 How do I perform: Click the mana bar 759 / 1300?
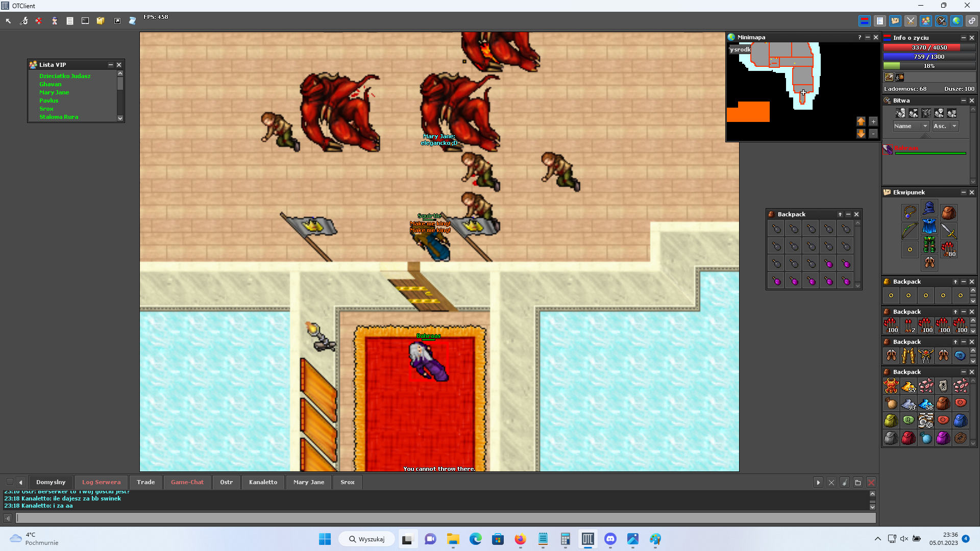[x=929, y=57]
